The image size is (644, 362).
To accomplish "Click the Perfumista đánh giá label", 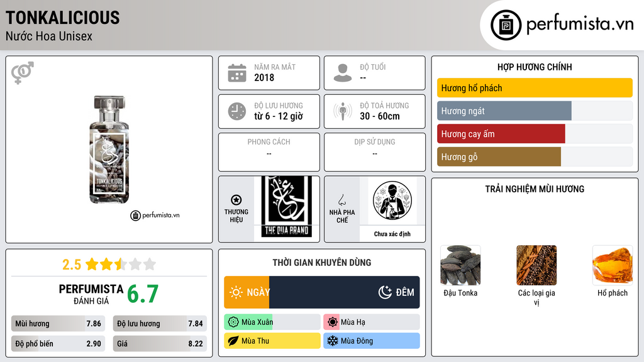I will point(91,294).
